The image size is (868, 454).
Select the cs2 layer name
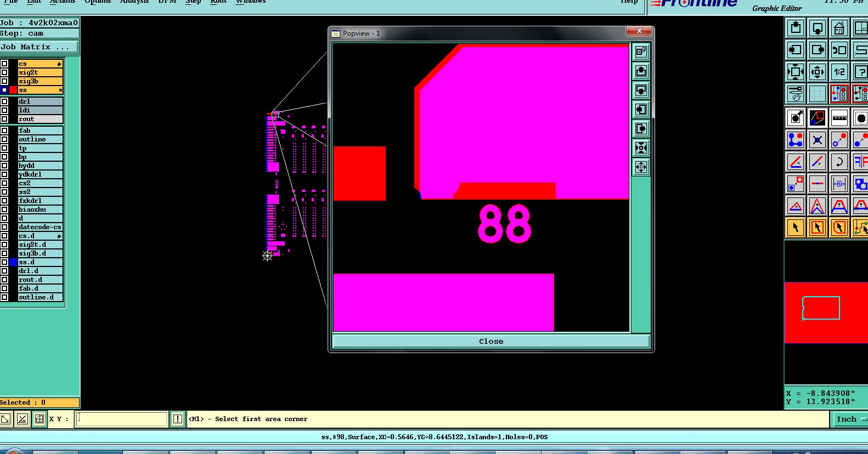tap(40, 183)
